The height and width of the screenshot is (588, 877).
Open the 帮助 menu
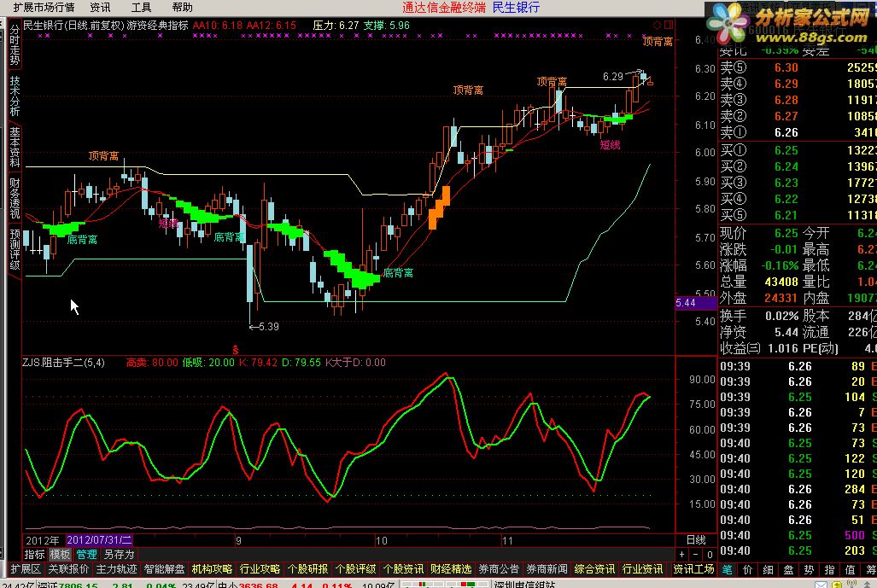pos(183,8)
